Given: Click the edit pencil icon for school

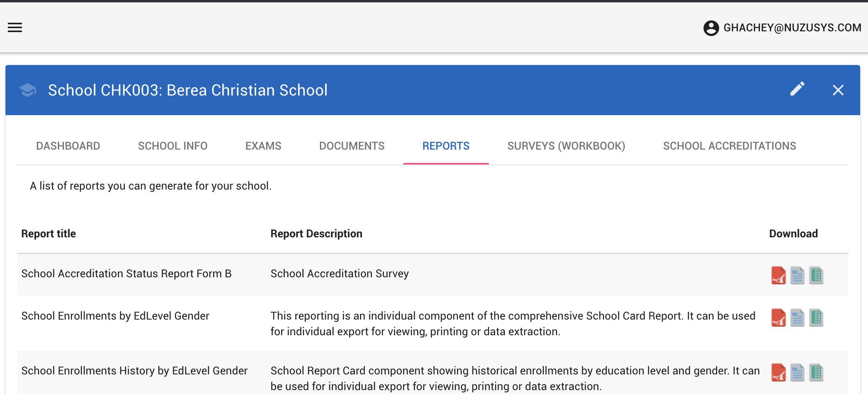Looking at the screenshot, I should pos(797,89).
